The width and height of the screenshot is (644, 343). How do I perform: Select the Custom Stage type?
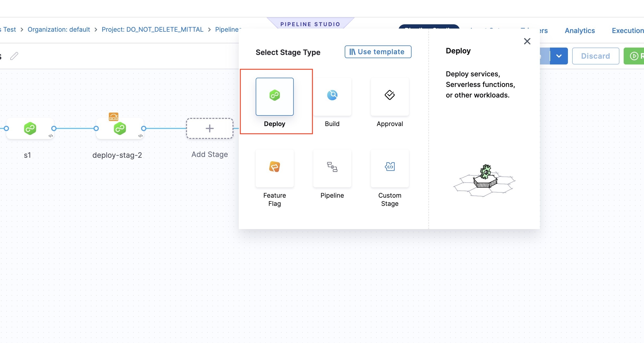coord(390,168)
